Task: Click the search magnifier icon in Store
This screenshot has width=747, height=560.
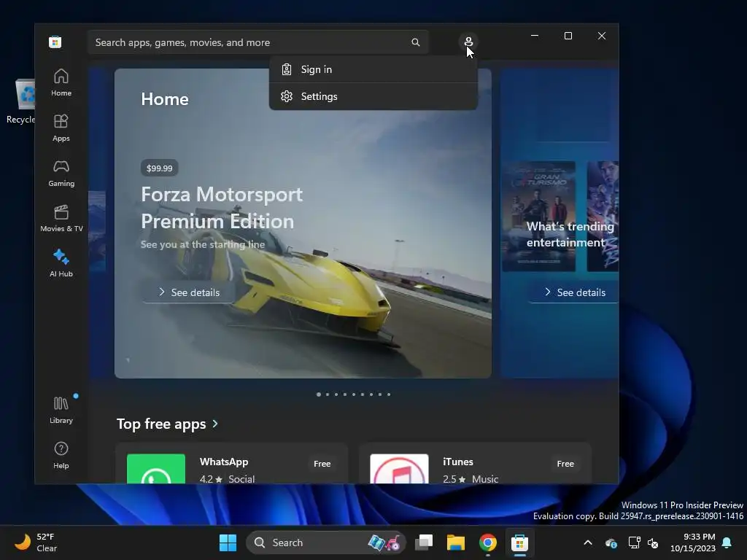Action: [415, 42]
